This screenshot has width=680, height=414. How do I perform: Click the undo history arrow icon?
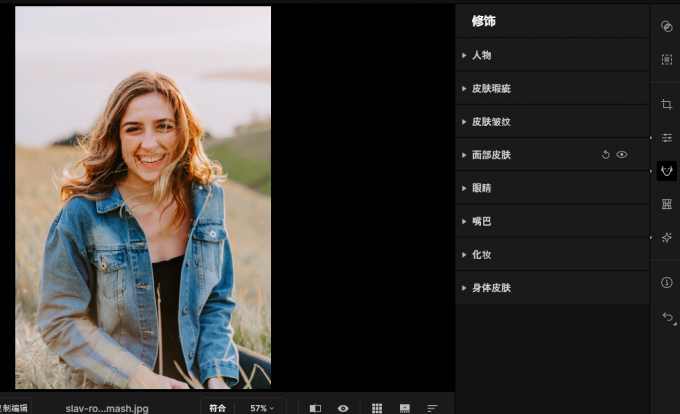(x=668, y=317)
